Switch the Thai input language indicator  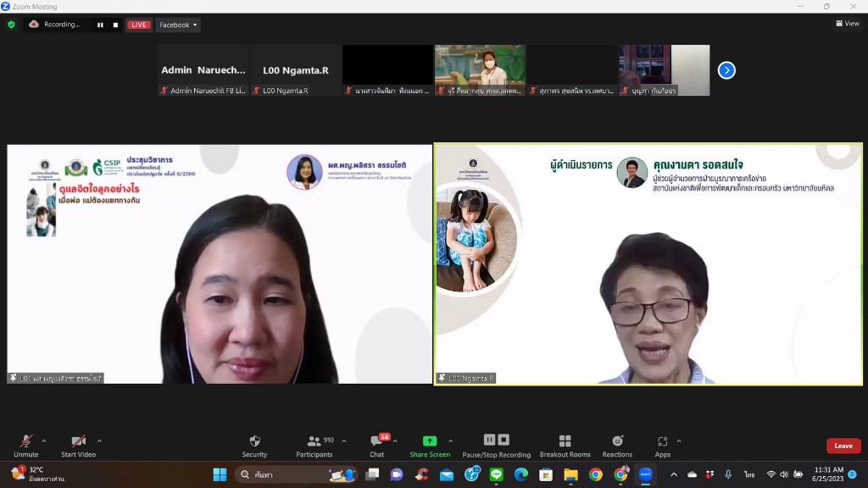[x=749, y=474]
